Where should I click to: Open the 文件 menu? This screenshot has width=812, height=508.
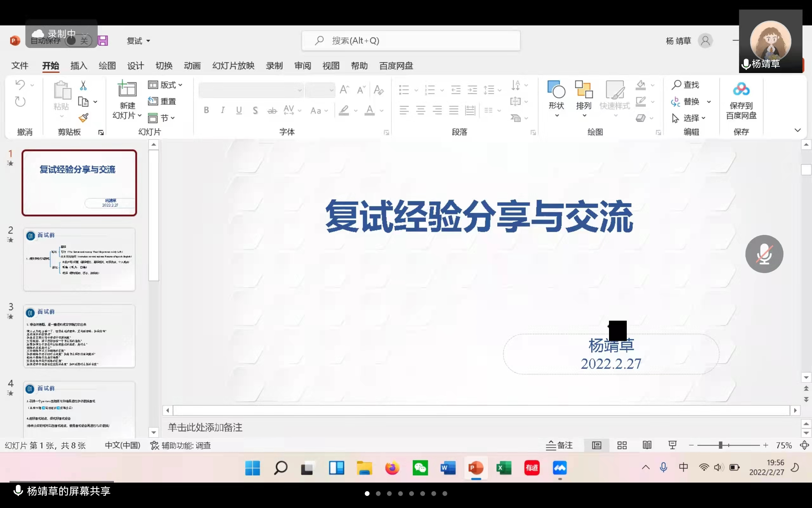point(20,65)
